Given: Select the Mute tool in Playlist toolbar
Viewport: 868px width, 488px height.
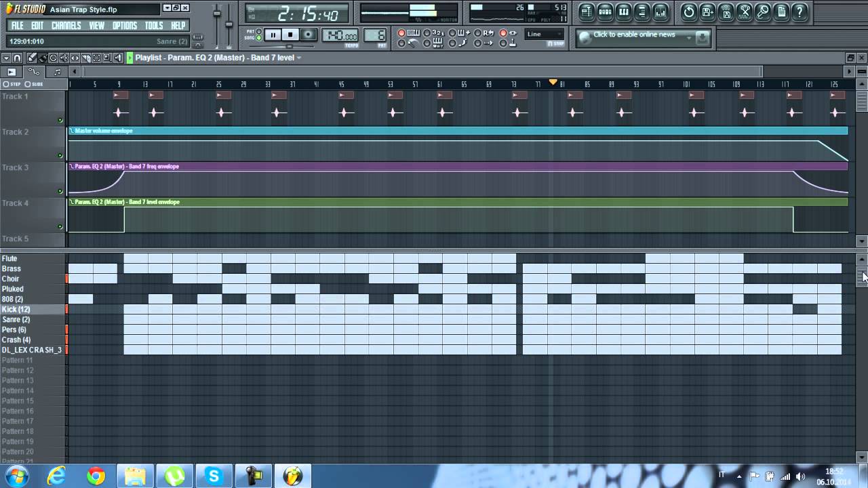Looking at the screenshot, I should click(x=64, y=58).
